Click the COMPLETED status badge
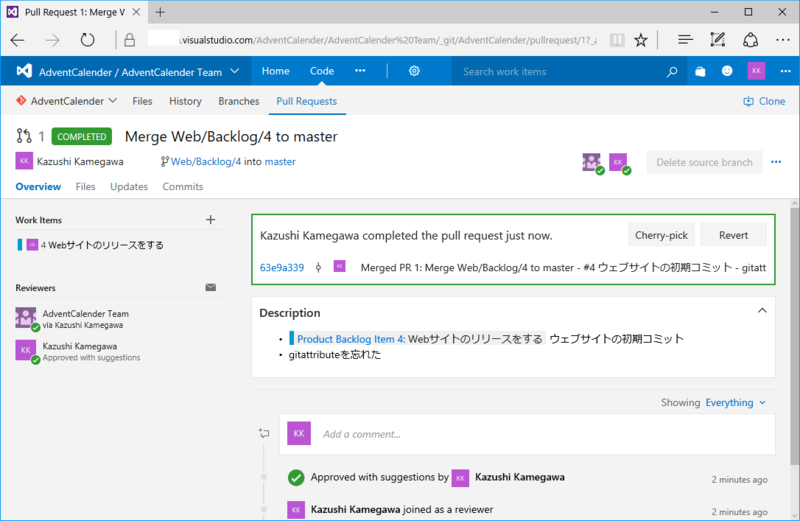This screenshot has width=800, height=521. (x=82, y=137)
